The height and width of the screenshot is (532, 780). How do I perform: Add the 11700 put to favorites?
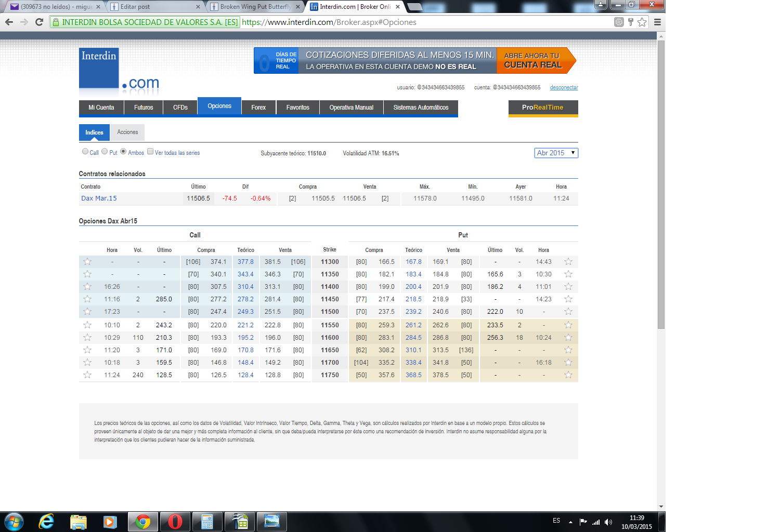pos(568,363)
